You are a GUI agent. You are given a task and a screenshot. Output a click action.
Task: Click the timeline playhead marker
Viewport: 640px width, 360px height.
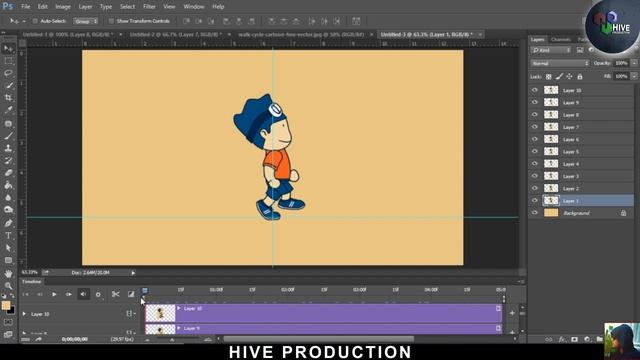point(144,291)
